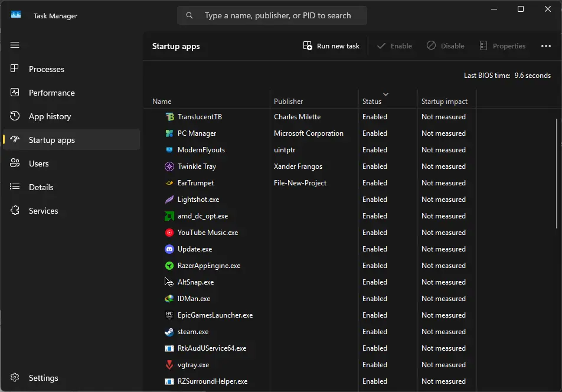The image size is (562, 392).
Task: Switch to the Processes page
Action: point(71,69)
